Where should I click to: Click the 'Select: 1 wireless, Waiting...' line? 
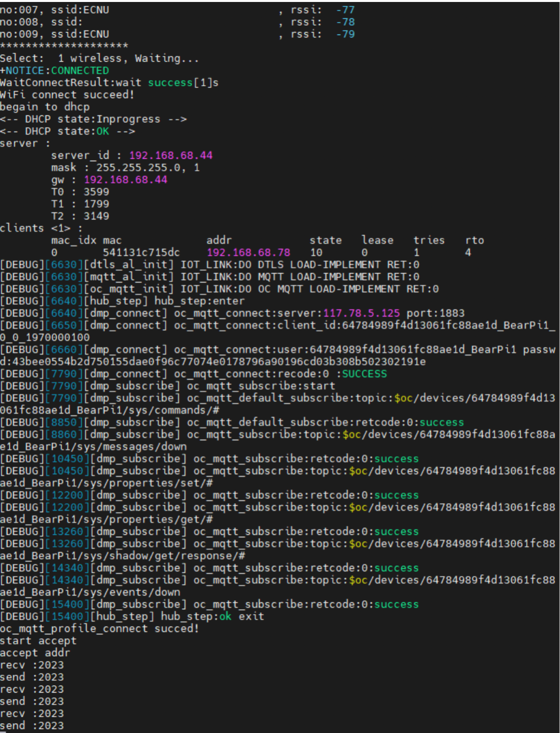100,58
